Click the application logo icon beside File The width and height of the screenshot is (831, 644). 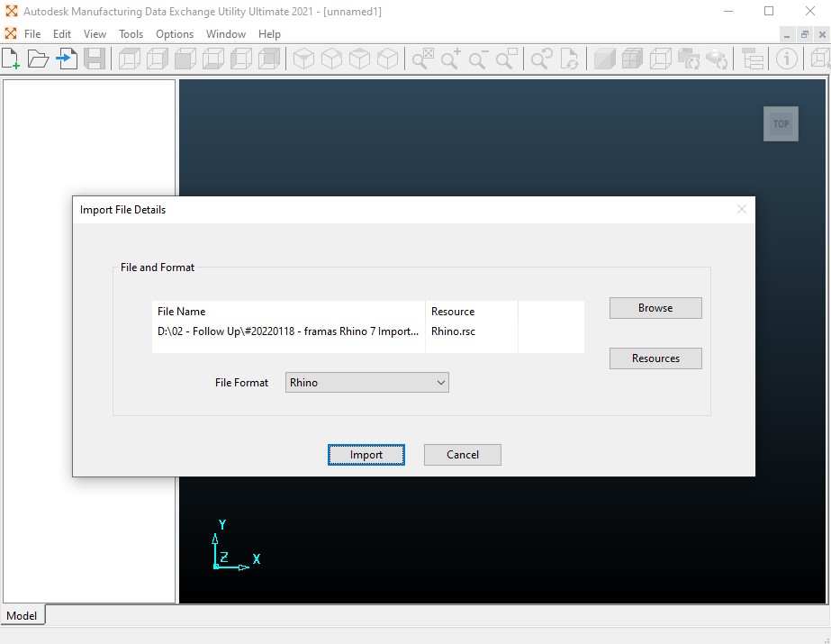[11, 34]
